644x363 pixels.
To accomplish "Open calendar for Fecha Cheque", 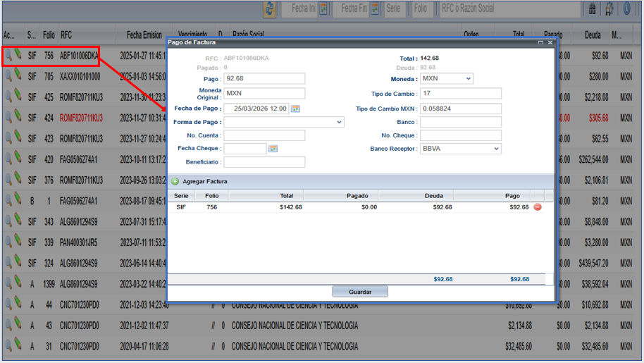I will point(273,148).
